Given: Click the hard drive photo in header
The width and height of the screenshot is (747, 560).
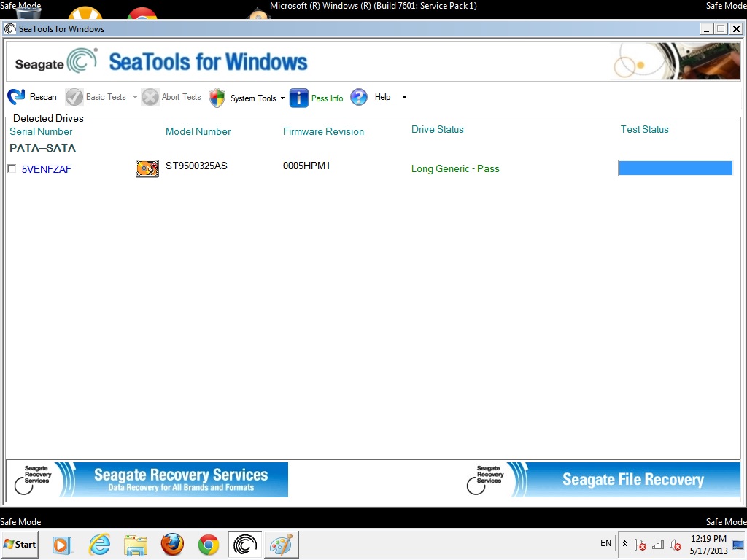Looking at the screenshot, I should tap(676, 61).
